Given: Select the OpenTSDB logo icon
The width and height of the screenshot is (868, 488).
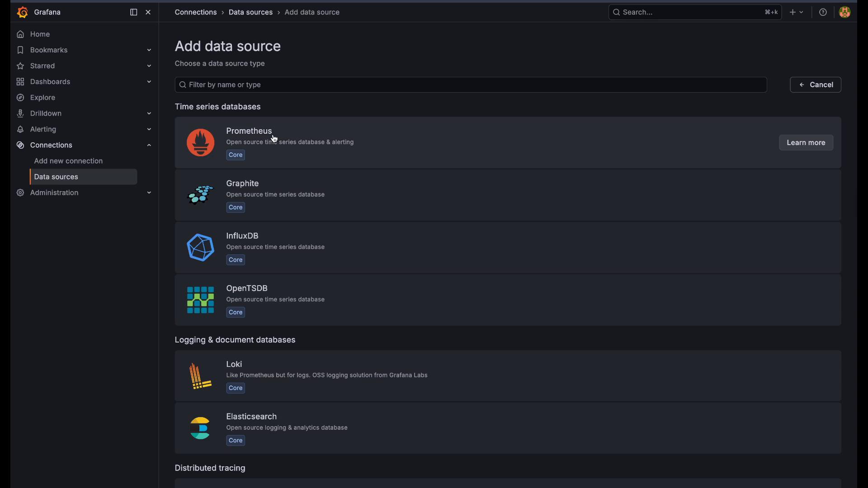Looking at the screenshot, I should 201,300.
